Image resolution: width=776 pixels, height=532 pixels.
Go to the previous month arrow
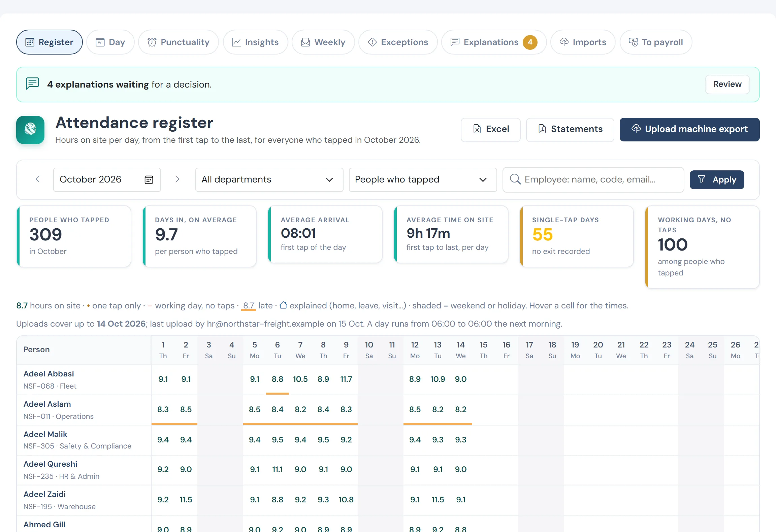[x=38, y=179]
